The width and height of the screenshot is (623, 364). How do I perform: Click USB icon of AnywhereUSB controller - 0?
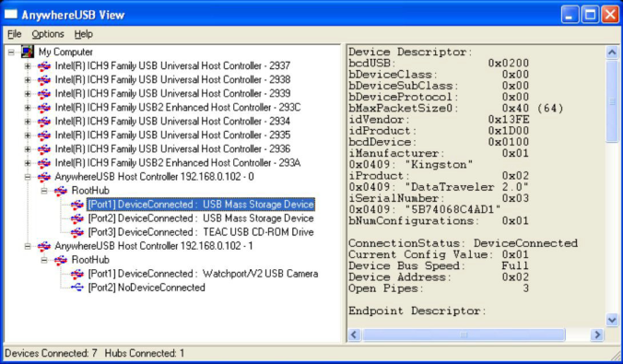(x=44, y=177)
